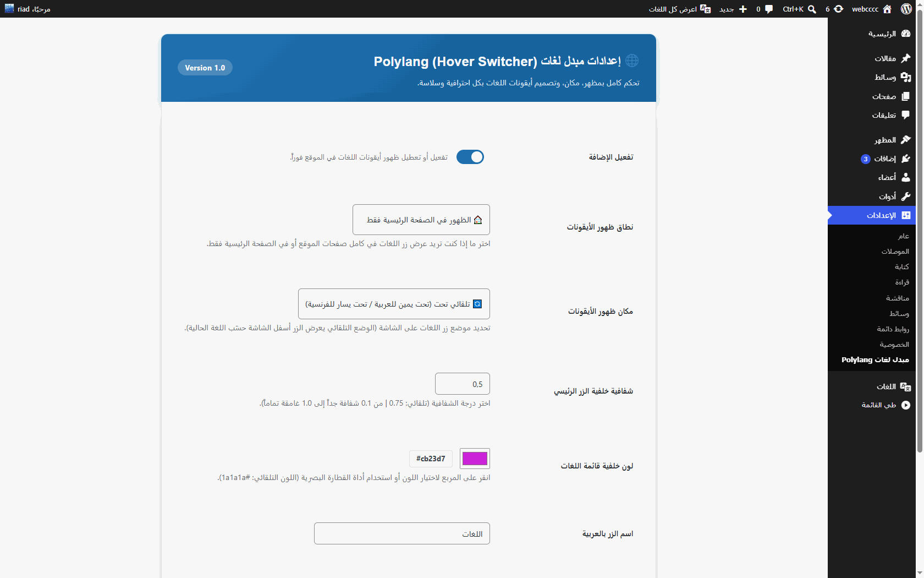Open عام general settings submenu
The image size is (924, 578).
coord(872,236)
